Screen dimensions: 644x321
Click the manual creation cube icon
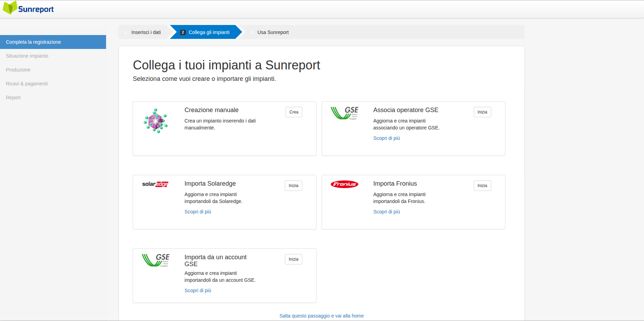pyautogui.click(x=156, y=121)
